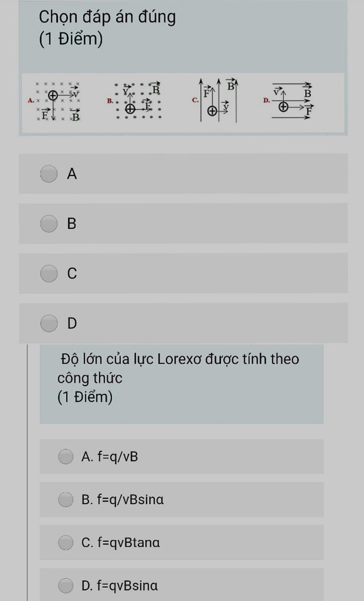Click the 'Chọn đáp án đúng' question header
The height and width of the screenshot is (601, 364).
107,17
